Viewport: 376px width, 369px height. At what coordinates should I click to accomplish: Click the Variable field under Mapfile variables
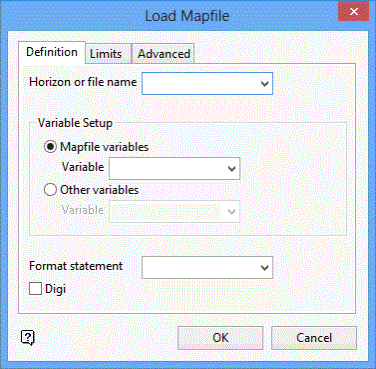click(x=168, y=169)
